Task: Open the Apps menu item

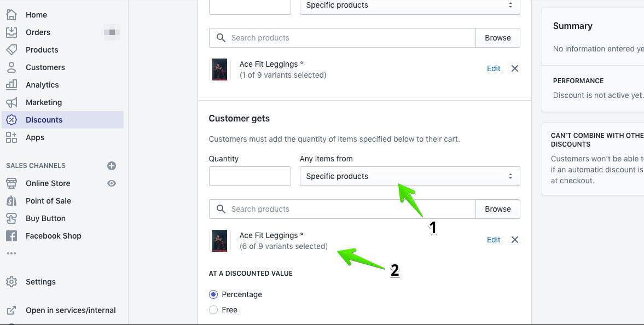Action: click(35, 137)
